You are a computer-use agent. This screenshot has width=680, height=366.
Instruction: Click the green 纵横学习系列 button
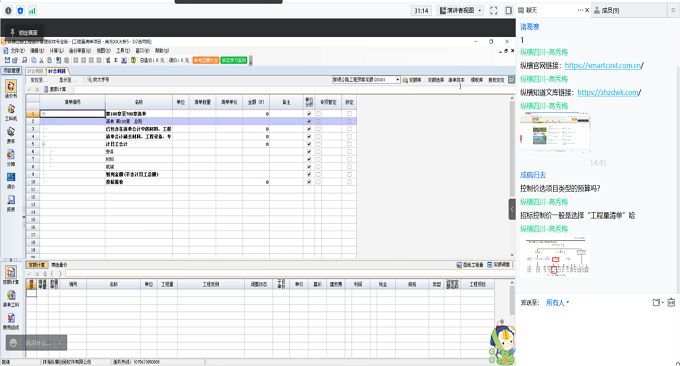tap(234, 60)
